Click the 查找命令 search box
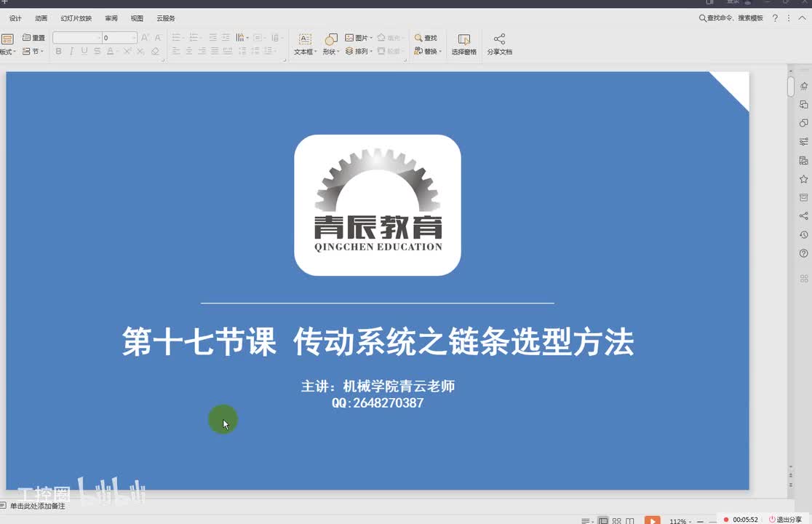 731,18
